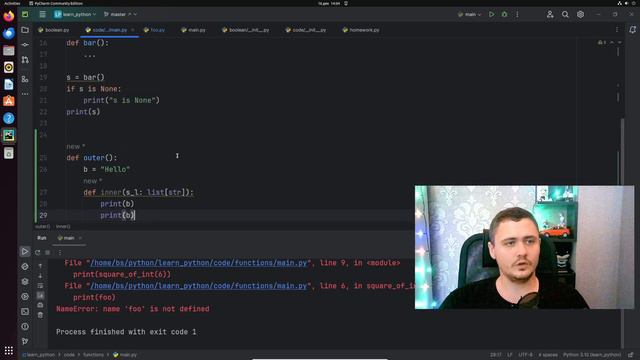Switch to boolean.py editor tab
This screenshot has height=360, width=640.
pos(53,30)
